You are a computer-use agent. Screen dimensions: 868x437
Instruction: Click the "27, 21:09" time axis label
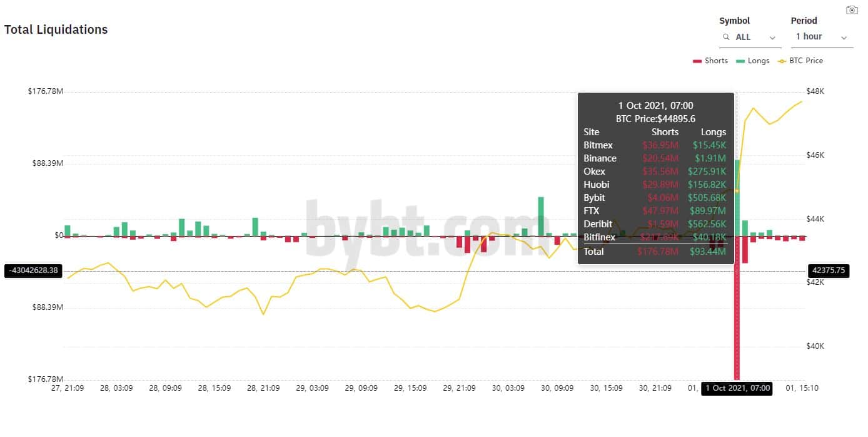click(x=67, y=388)
